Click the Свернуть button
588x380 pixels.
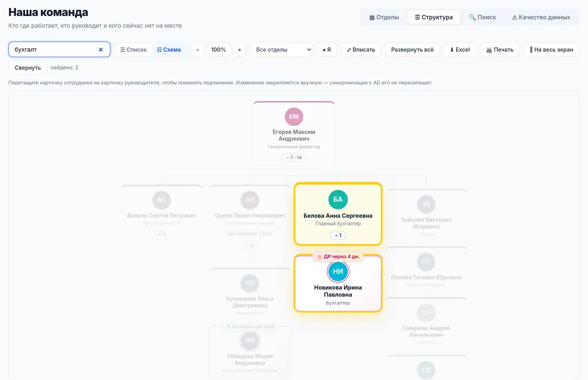click(x=28, y=68)
